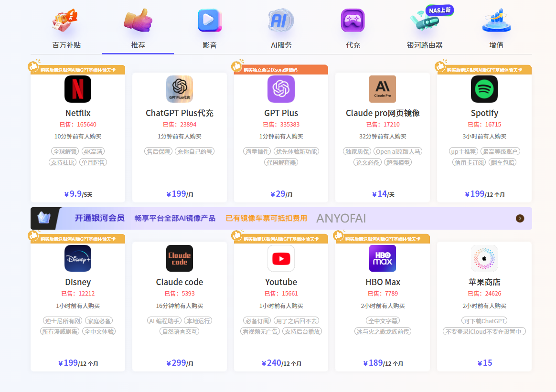Click the Claude pro price ¥14/天

[383, 194]
